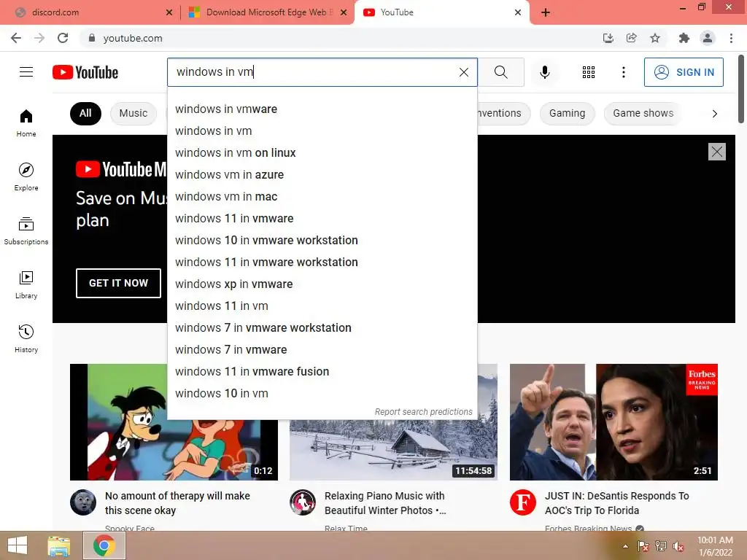Choose suggestion "windows 10 in vm"

point(322,393)
